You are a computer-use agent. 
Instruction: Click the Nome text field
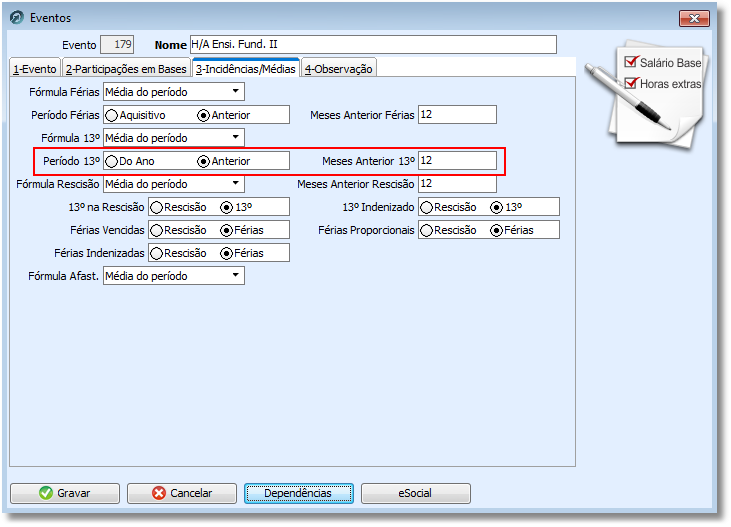click(x=373, y=45)
